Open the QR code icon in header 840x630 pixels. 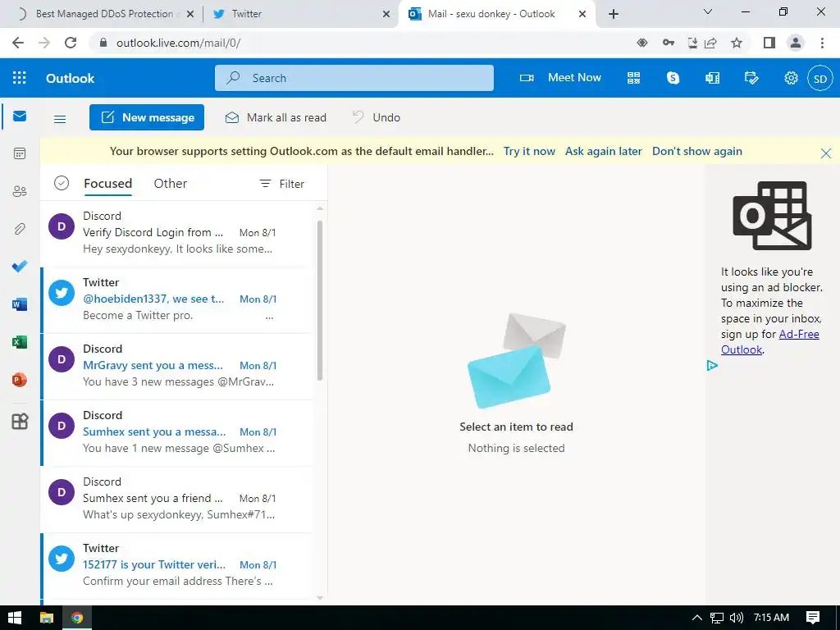coord(634,78)
